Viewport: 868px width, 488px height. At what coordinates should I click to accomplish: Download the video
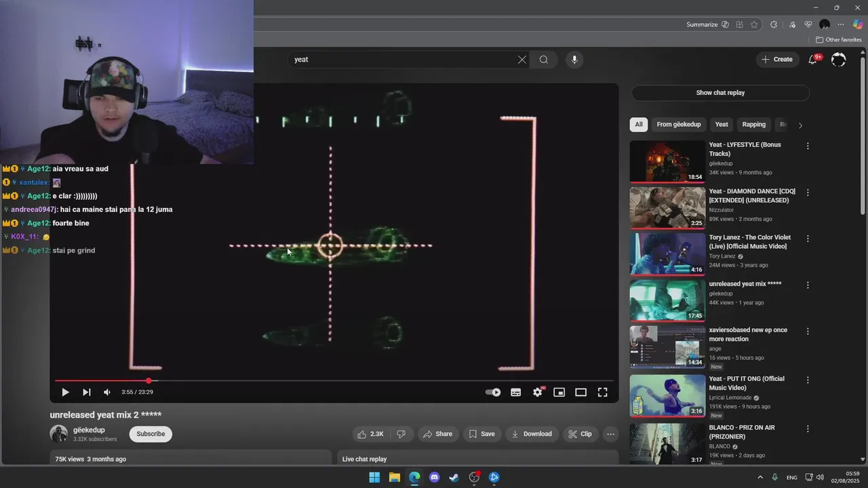(532, 434)
